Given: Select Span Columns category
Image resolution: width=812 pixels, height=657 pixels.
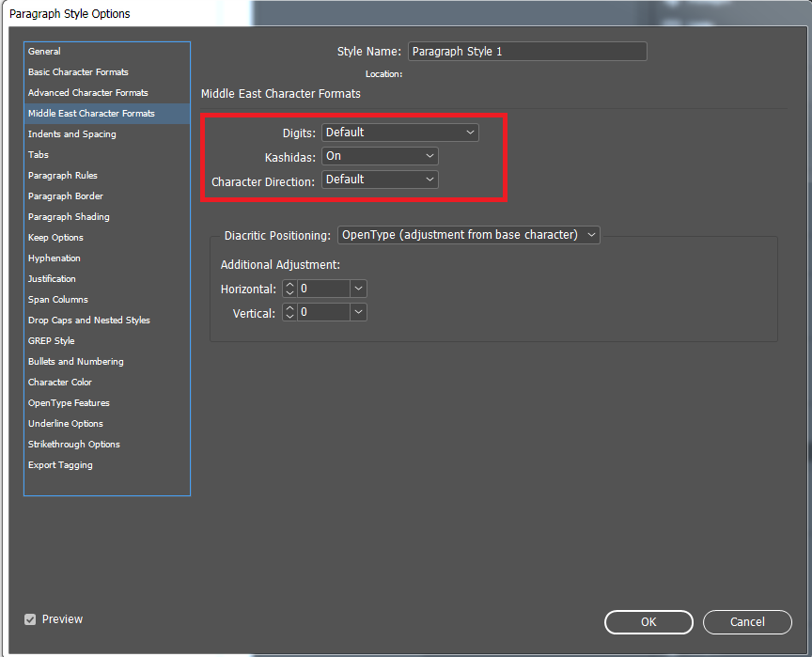Looking at the screenshot, I should (107, 300).
